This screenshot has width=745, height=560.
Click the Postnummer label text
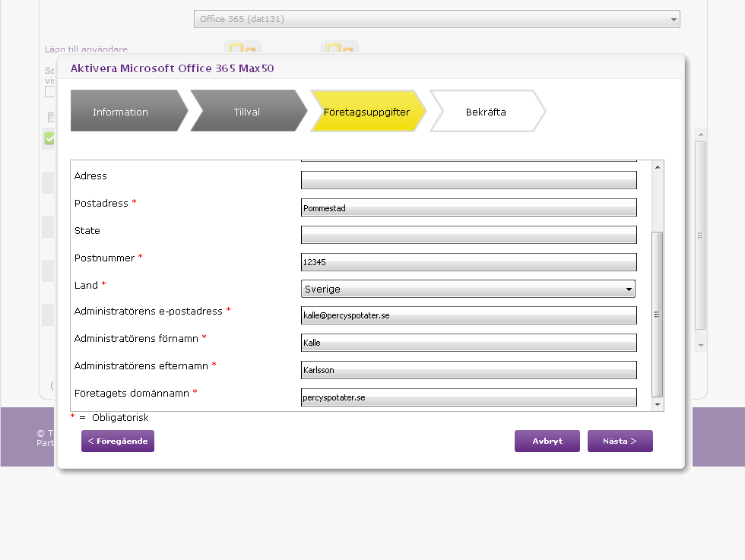point(105,258)
